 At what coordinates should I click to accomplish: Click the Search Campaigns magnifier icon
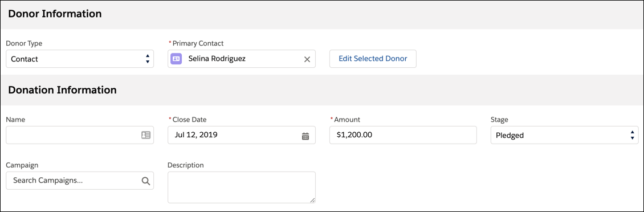pos(146,181)
